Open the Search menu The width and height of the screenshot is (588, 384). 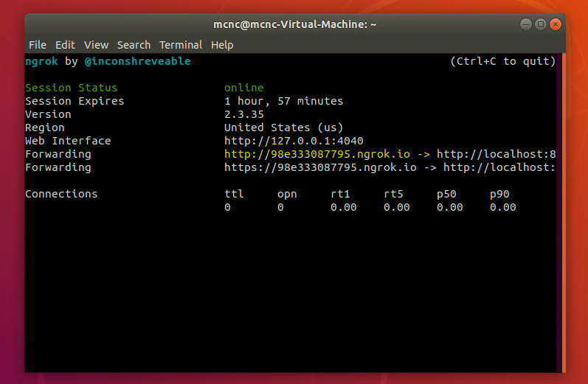(134, 45)
